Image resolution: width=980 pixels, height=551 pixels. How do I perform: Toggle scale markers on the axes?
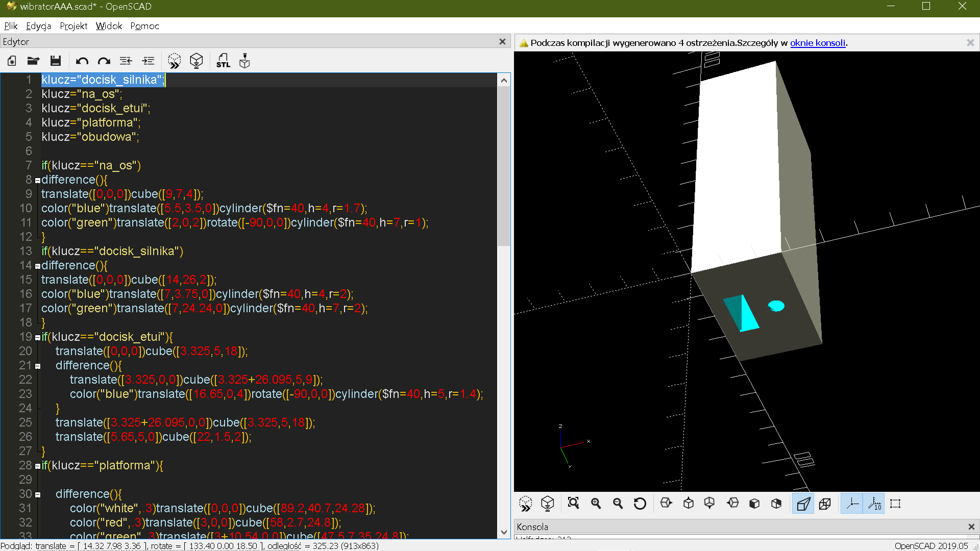click(874, 504)
